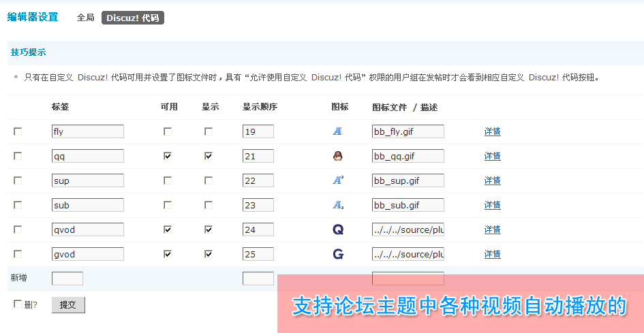
Task: Click the qvod Q icon
Action: (x=338, y=229)
